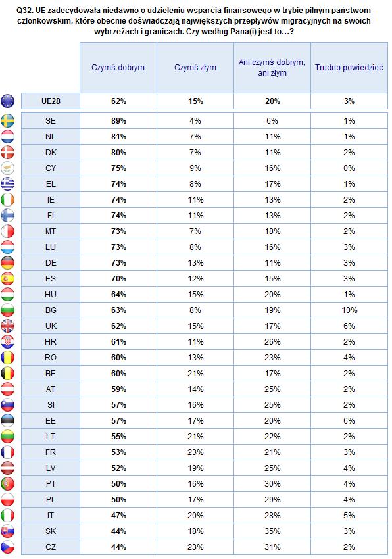
Task: Click the Spain flag icon
Action: [x=7, y=278]
